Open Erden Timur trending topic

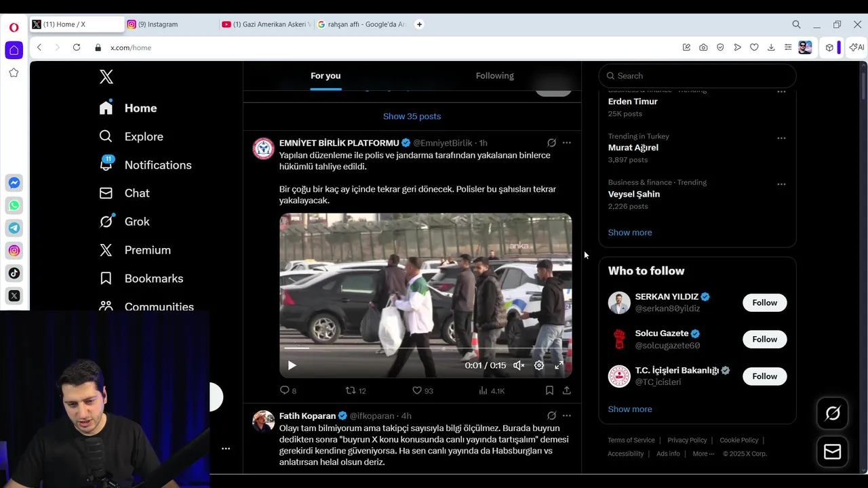click(x=633, y=102)
